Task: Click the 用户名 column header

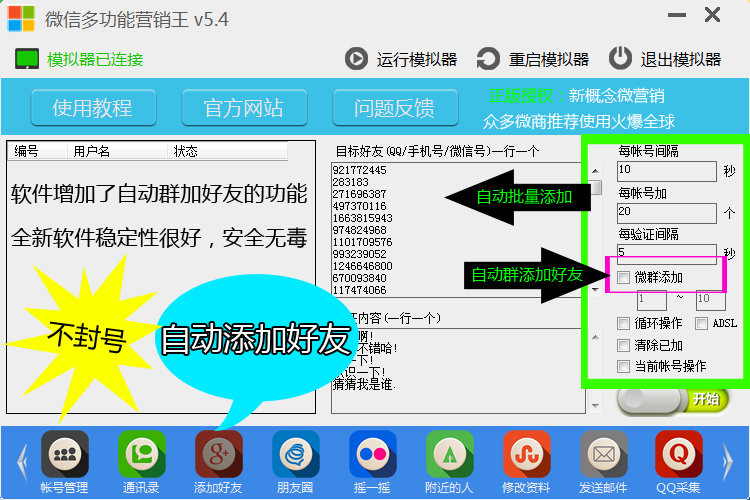Action: pos(117,151)
